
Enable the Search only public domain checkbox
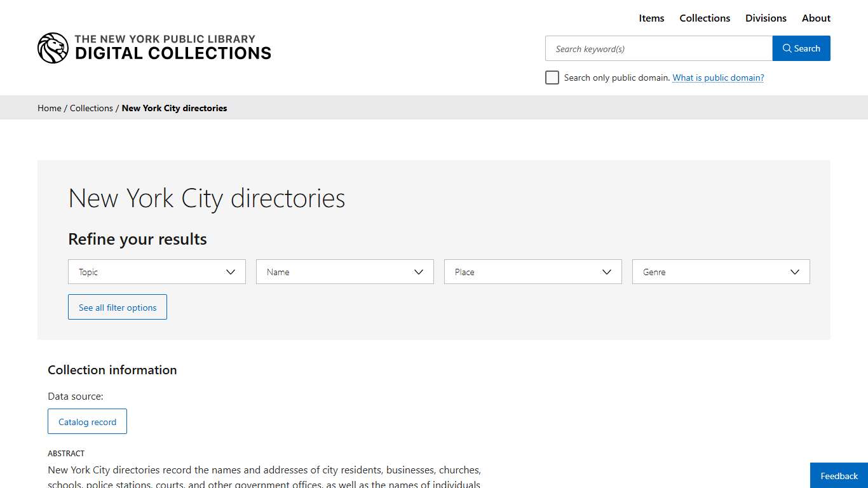pyautogui.click(x=552, y=77)
